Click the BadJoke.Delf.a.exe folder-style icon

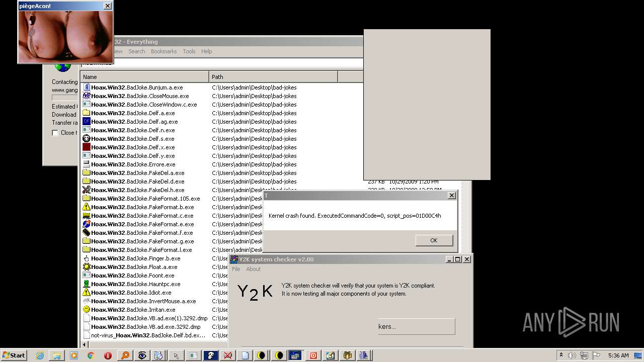click(87, 113)
